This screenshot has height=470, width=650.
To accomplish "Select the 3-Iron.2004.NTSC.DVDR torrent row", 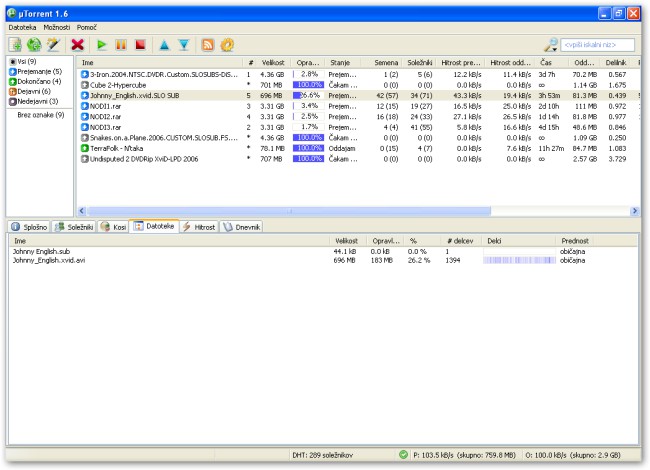I will tap(357, 75).
